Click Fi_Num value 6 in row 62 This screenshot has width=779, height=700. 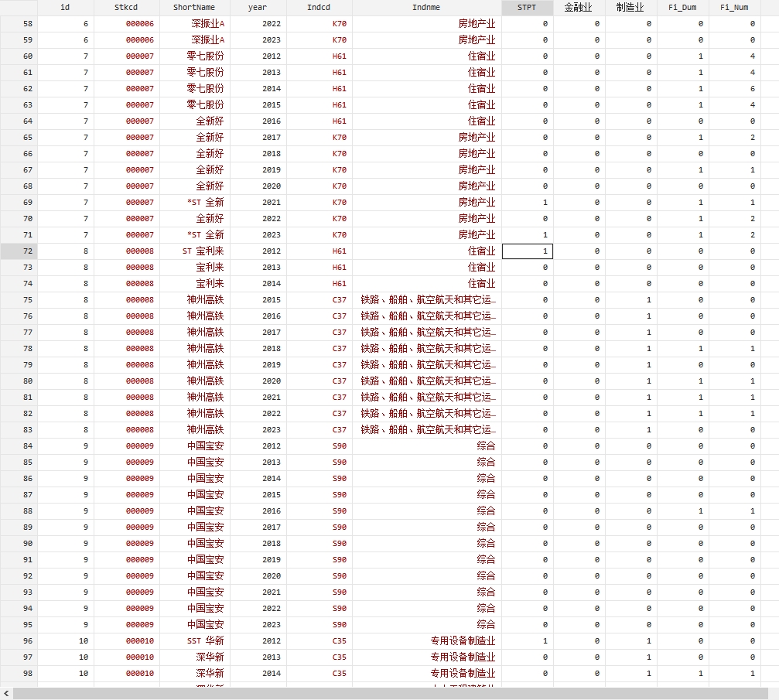(x=753, y=89)
